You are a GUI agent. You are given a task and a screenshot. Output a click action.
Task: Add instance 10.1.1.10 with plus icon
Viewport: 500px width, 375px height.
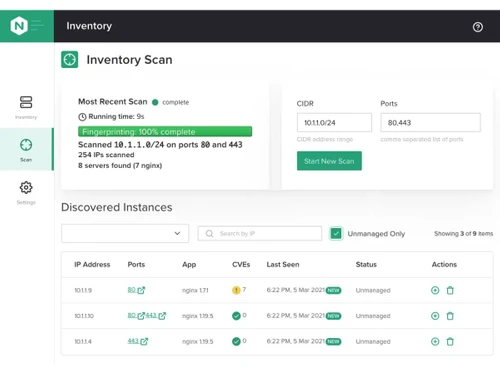pos(435,316)
